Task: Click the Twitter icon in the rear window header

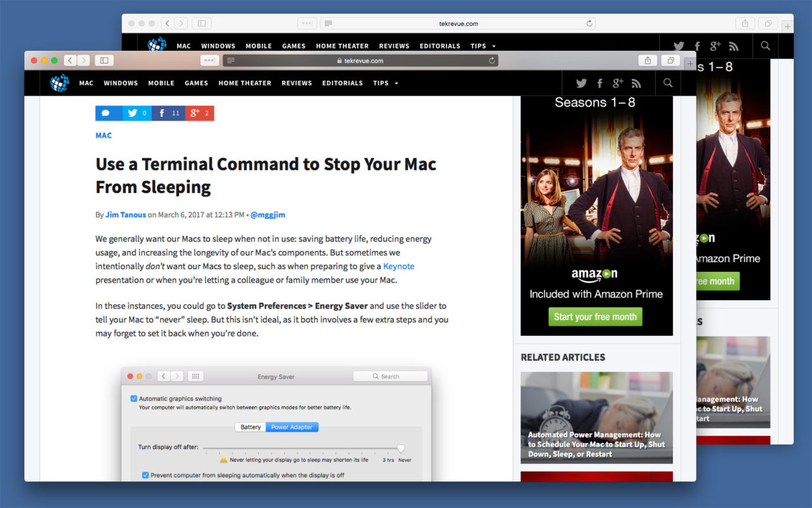Action: [679, 46]
